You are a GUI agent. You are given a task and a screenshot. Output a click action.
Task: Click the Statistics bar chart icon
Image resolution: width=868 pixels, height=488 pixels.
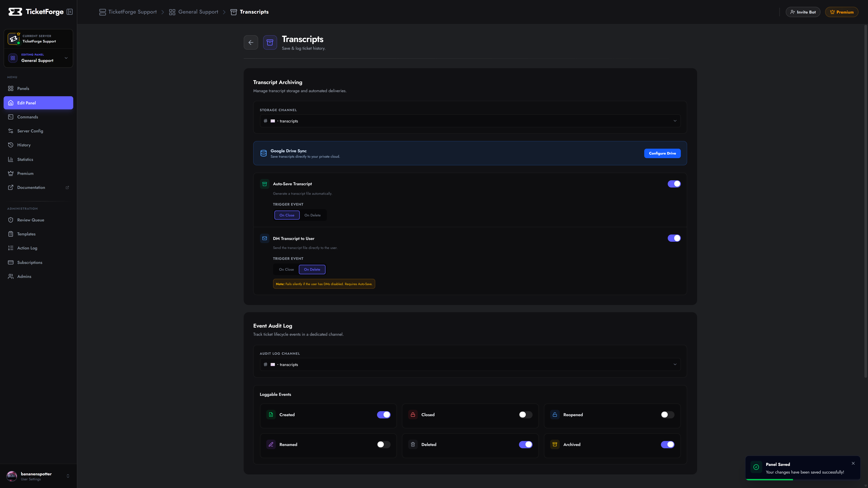(x=11, y=159)
